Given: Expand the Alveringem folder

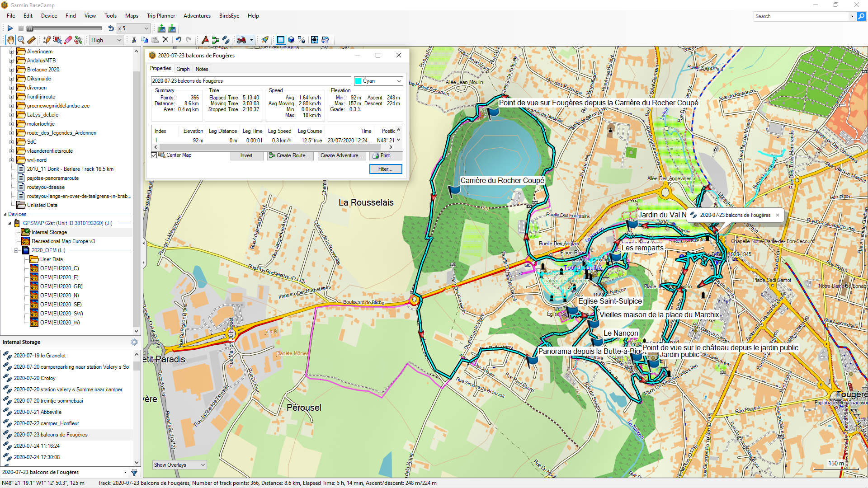Looking at the screenshot, I should click(x=11, y=52).
